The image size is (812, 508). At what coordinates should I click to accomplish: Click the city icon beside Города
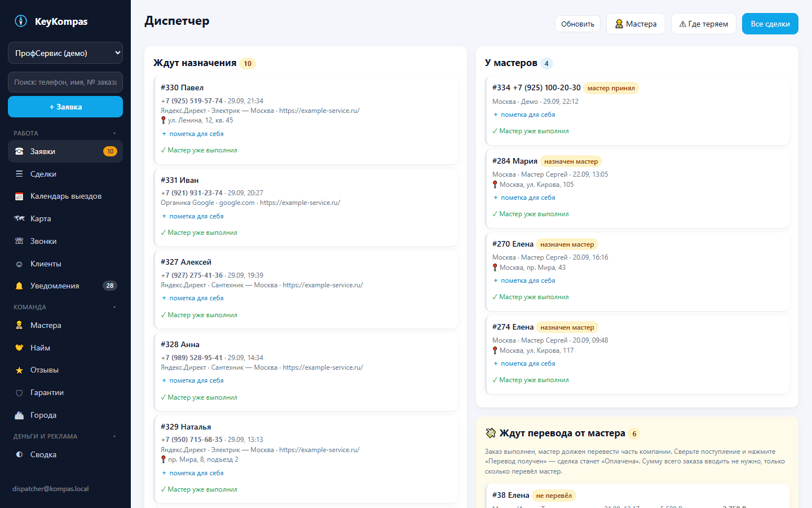pyautogui.click(x=19, y=415)
